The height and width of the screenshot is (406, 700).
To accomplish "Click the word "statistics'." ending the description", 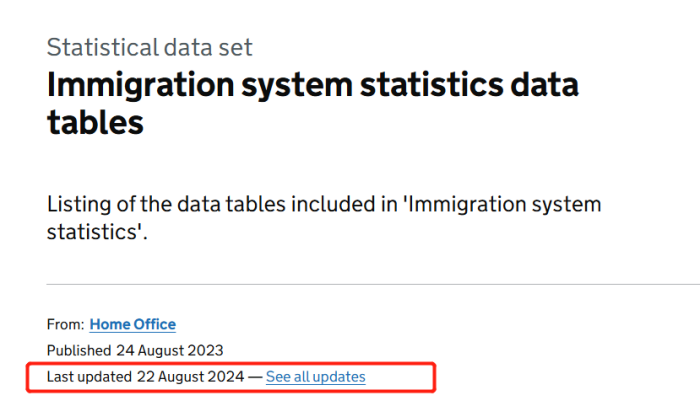I will click(x=96, y=231).
